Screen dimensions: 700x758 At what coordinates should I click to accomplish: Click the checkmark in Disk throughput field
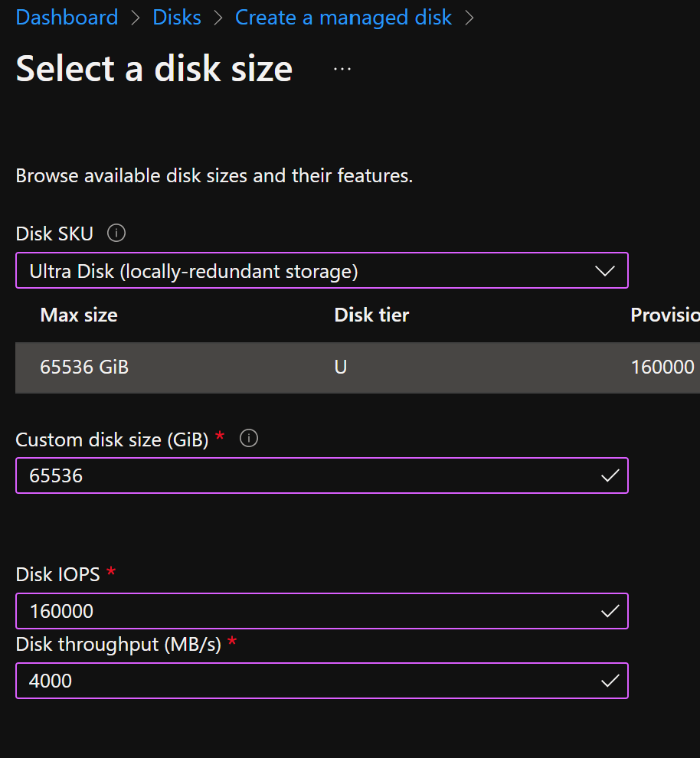tap(610, 681)
